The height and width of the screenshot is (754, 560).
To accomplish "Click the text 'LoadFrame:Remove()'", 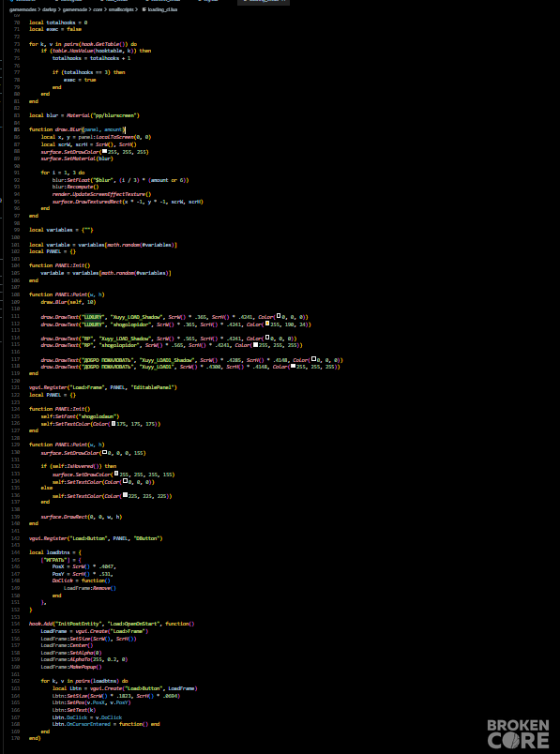I will 90,588.
